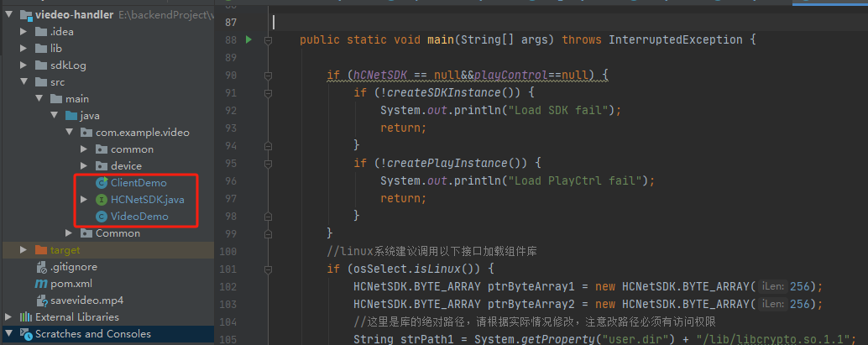Screen dimensions: 868x345
Task: Select the .idea folder icon
Action: (x=41, y=32)
